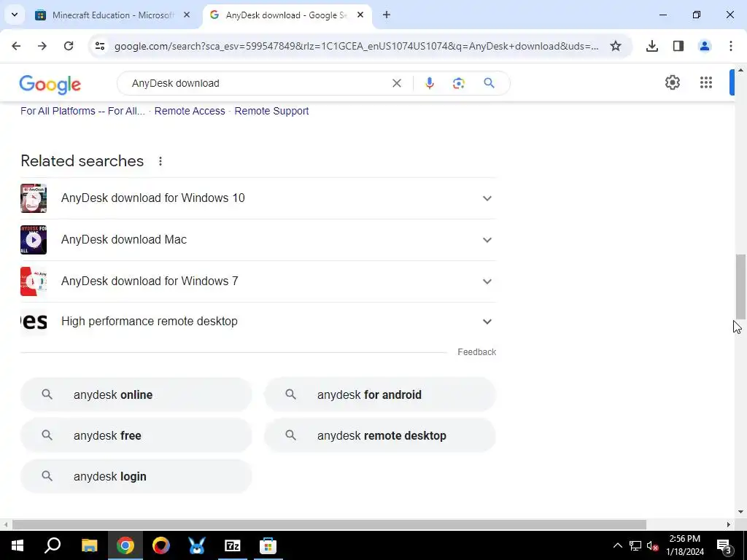The width and height of the screenshot is (747, 560).
Task: Open the Remote Support link
Action: click(271, 111)
